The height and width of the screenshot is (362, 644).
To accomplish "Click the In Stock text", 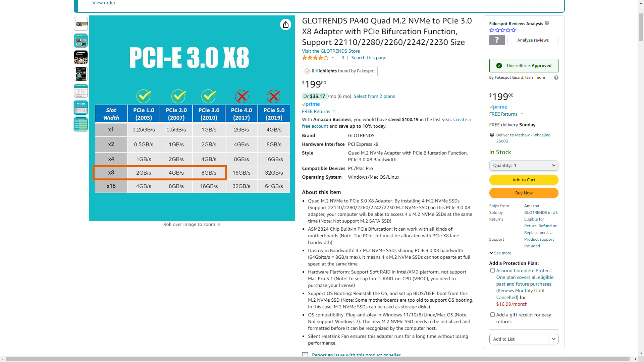I will 500,152.
